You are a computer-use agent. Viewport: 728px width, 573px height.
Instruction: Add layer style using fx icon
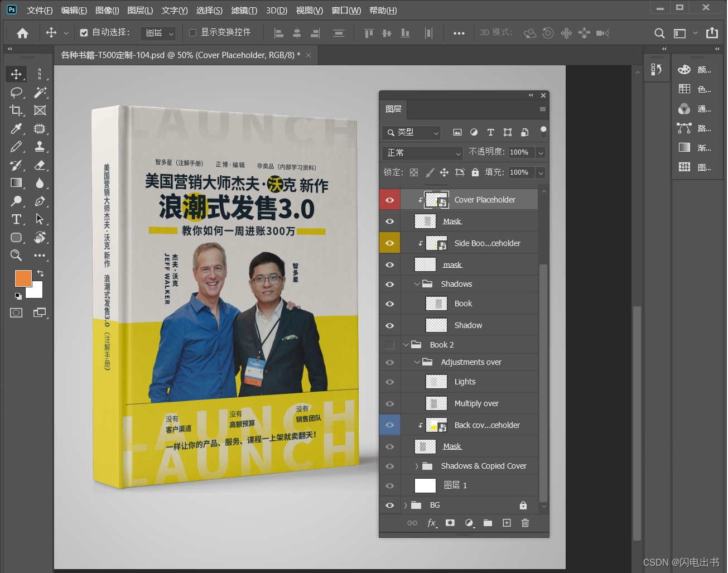[432, 523]
